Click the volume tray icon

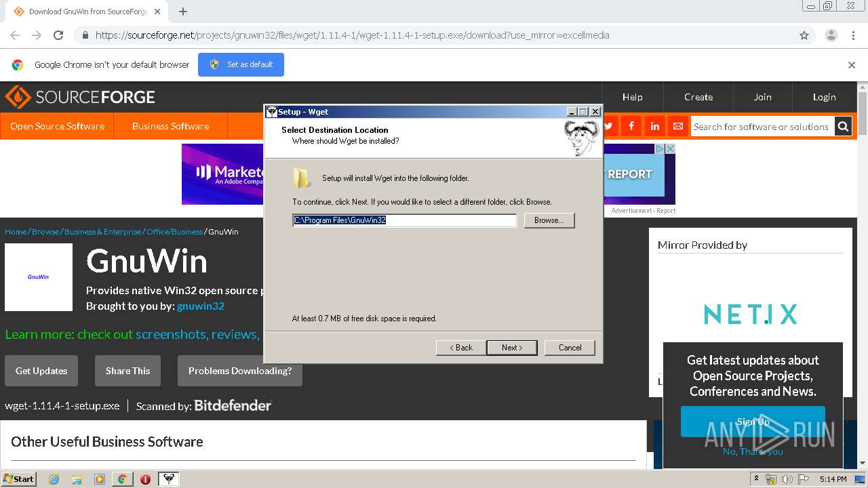click(787, 479)
